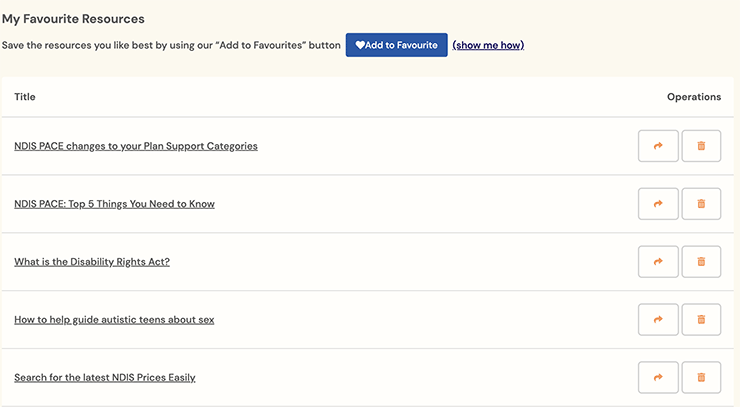Share What is the Disability Rights Act

click(x=658, y=262)
